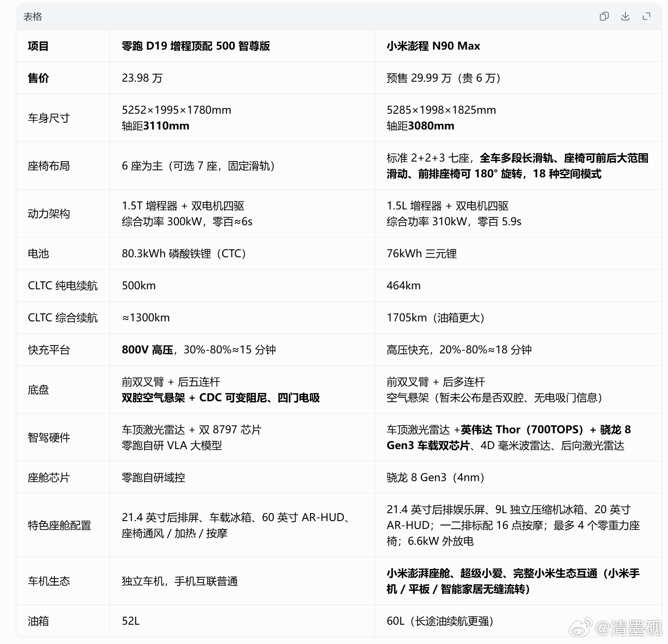Image resolution: width=668 pixels, height=644 pixels.
Task: Click cell starting 21.4 英寸后排娱乐屏
Action: point(513,525)
